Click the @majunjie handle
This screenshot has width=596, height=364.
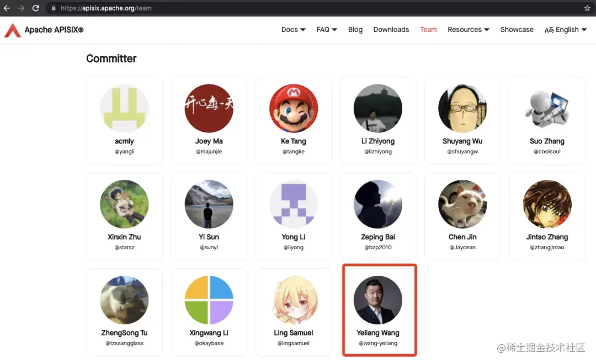point(209,151)
